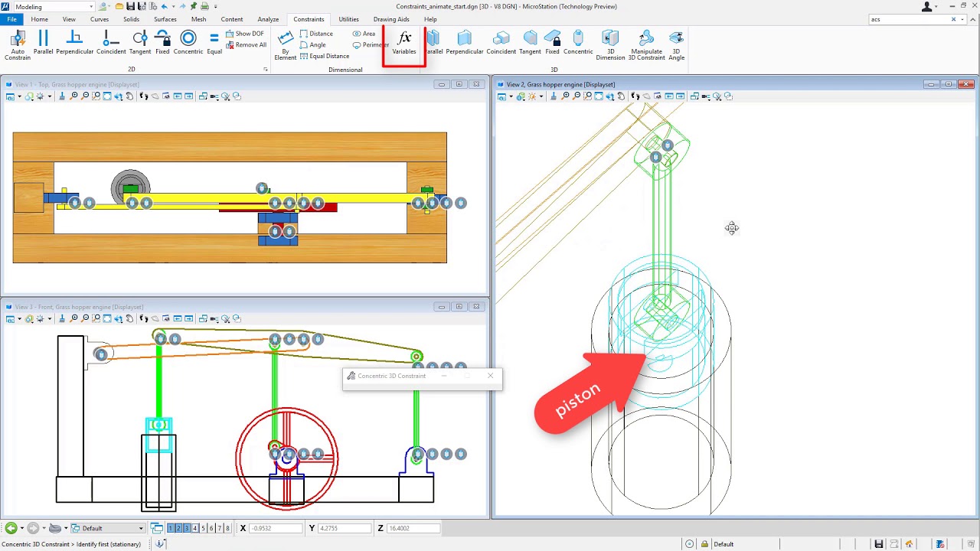
Task: Toggle view 6 button in view group bar
Action: pyautogui.click(x=211, y=528)
